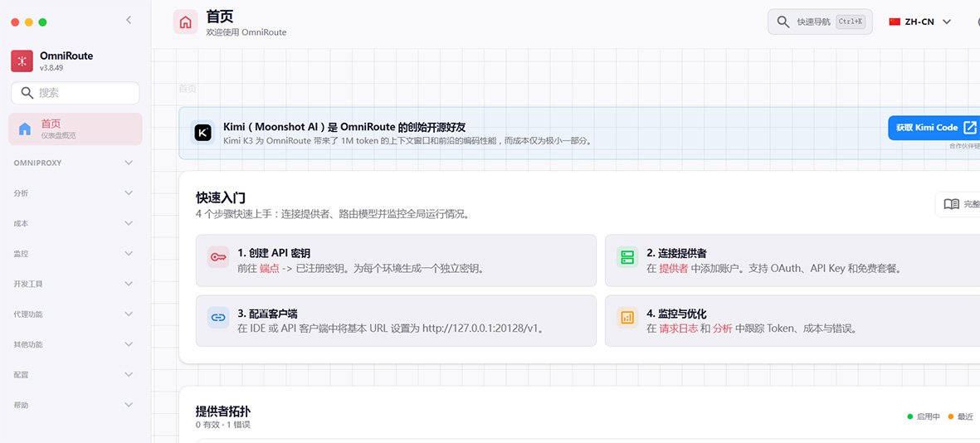Click the house icon in the page header
This screenshot has width=980, height=443.
(186, 22)
